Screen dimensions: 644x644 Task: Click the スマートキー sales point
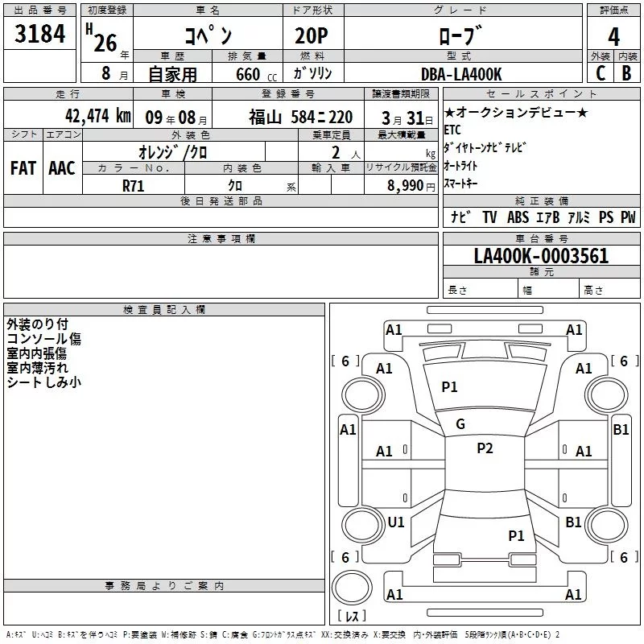[460, 184]
